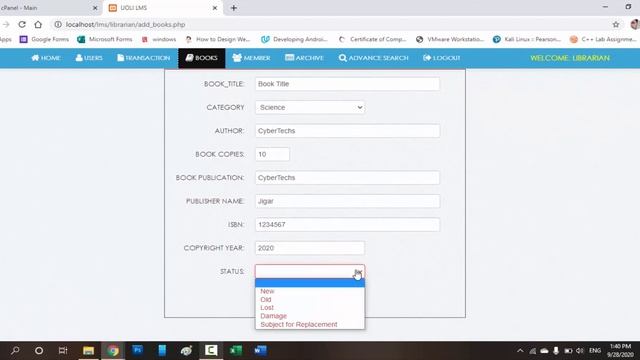Click the Copyright Year field
The image size is (640, 360).
pyautogui.click(x=310, y=248)
